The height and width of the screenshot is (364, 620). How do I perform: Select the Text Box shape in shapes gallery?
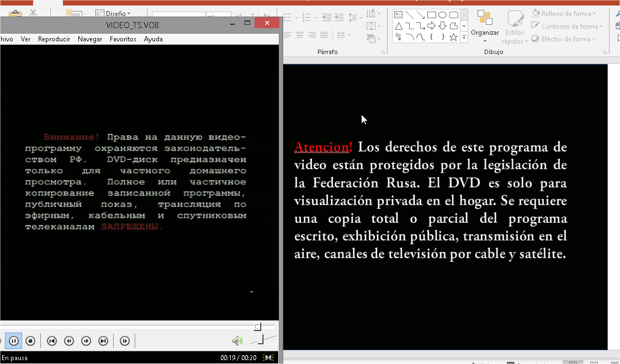coord(399,15)
